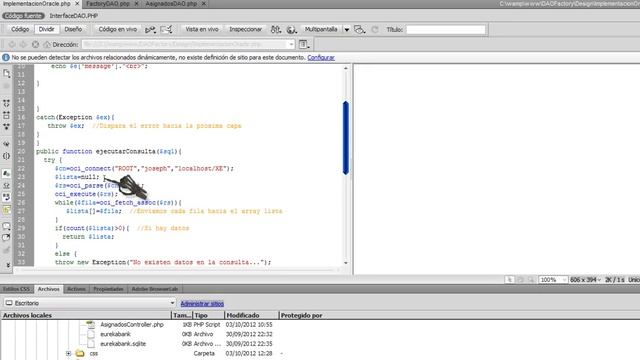Click the Administrar sitios link
Screen dimensions: 640x360
202,304
